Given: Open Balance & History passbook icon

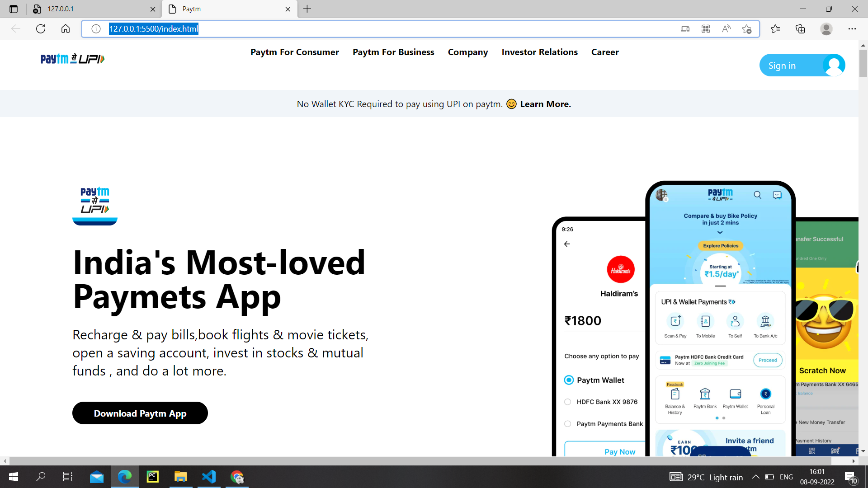Looking at the screenshot, I should (675, 394).
